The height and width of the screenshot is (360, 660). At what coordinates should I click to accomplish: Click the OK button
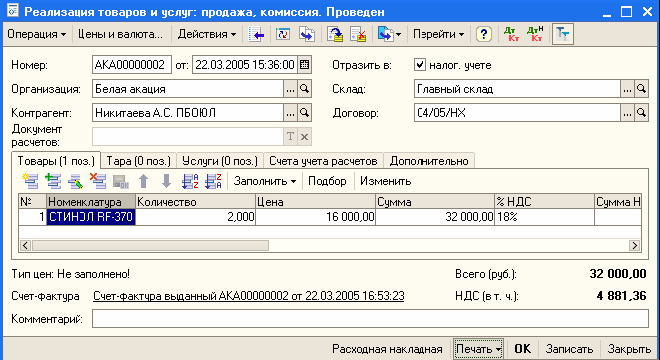[x=522, y=349]
